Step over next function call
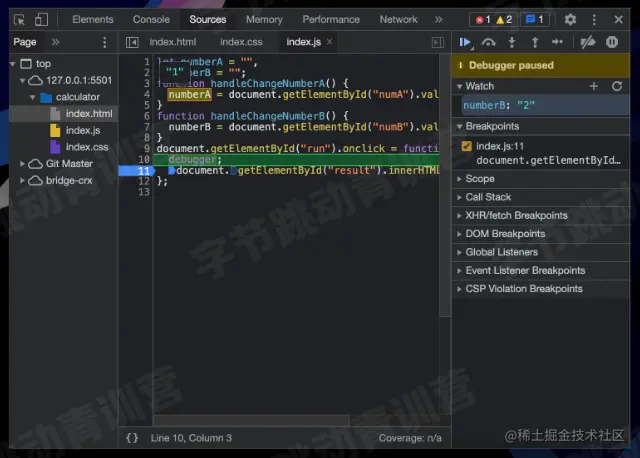The width and height of the screenshot is (640, 458). [x=489, y=42]
